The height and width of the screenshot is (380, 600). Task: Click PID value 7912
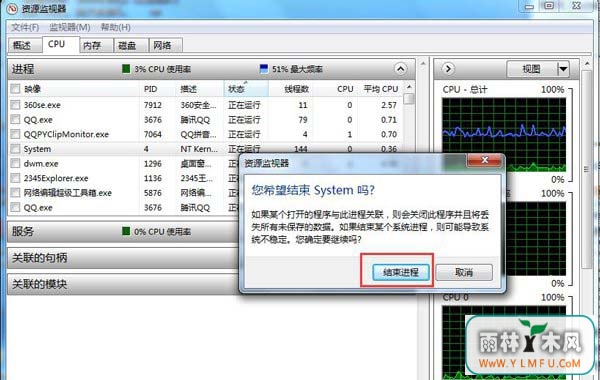153,105
